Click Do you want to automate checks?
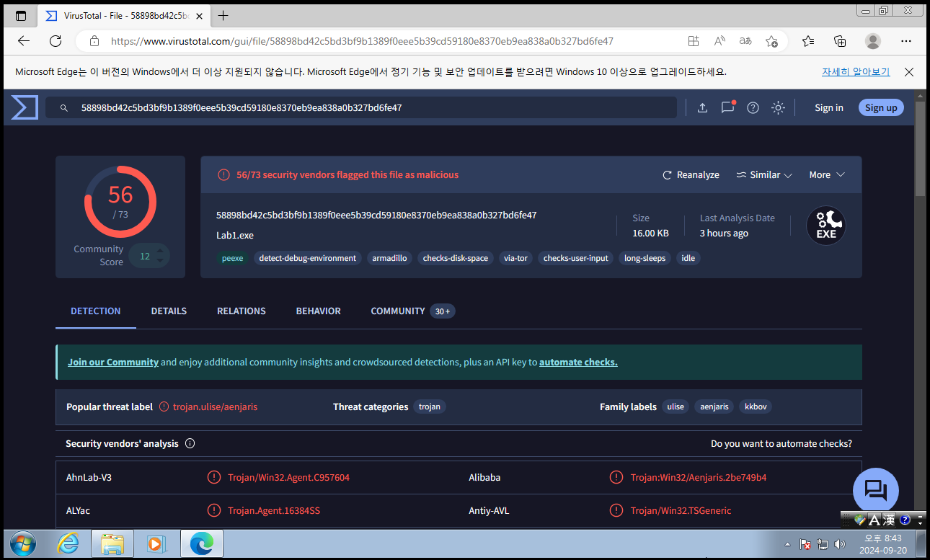This screenshot has height=560, width=930. click(x=781, y=443)
